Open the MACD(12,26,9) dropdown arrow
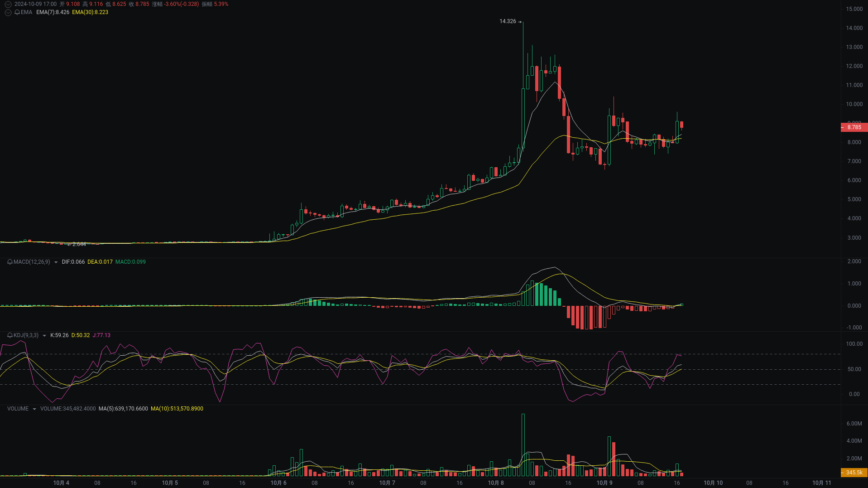 (x=56, y=262)
